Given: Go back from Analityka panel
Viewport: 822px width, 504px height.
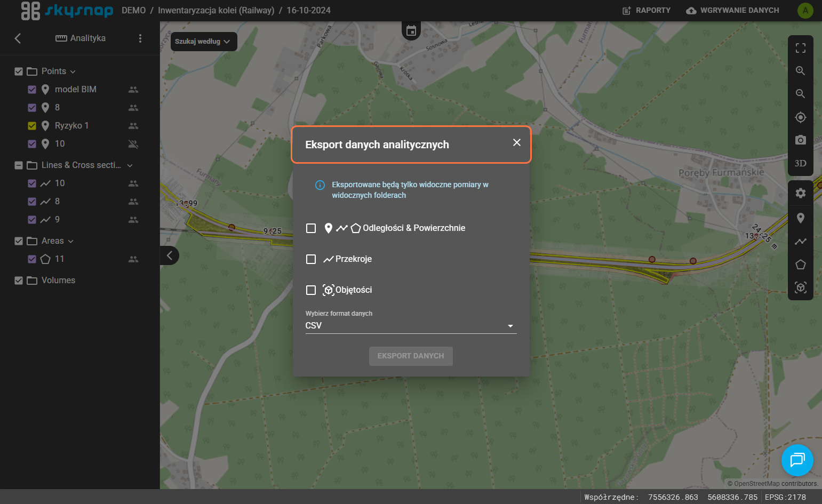Looking at the screenshot, I should [x=18, y=38].
